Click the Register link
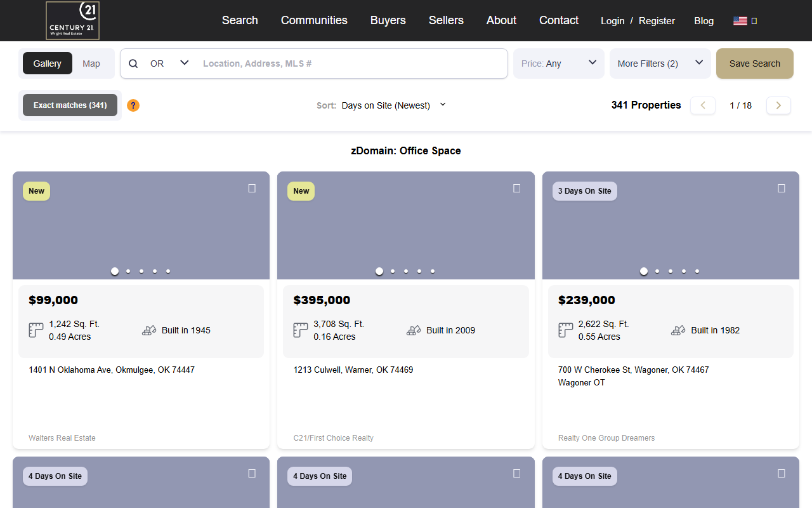 [x=657, y=21]
